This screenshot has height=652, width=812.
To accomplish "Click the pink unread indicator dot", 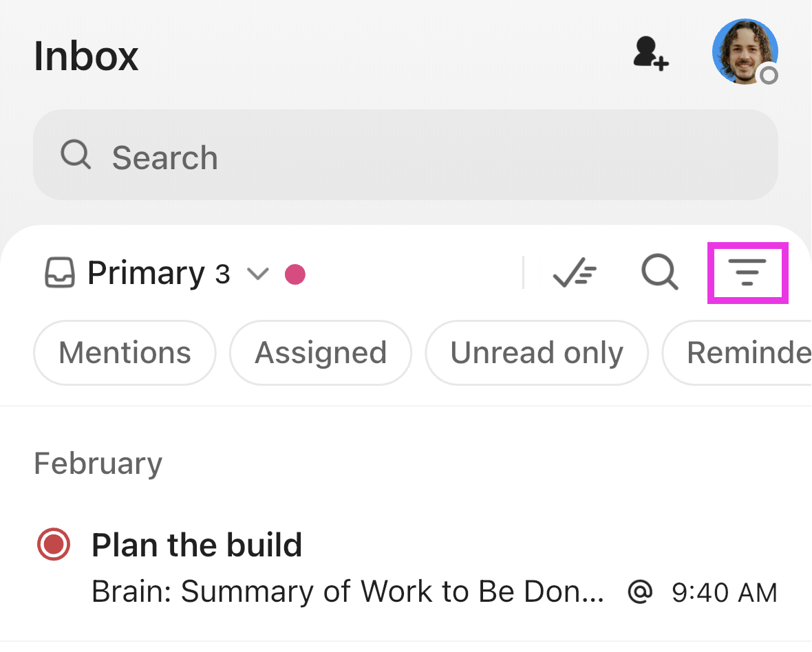I will 295,274.
